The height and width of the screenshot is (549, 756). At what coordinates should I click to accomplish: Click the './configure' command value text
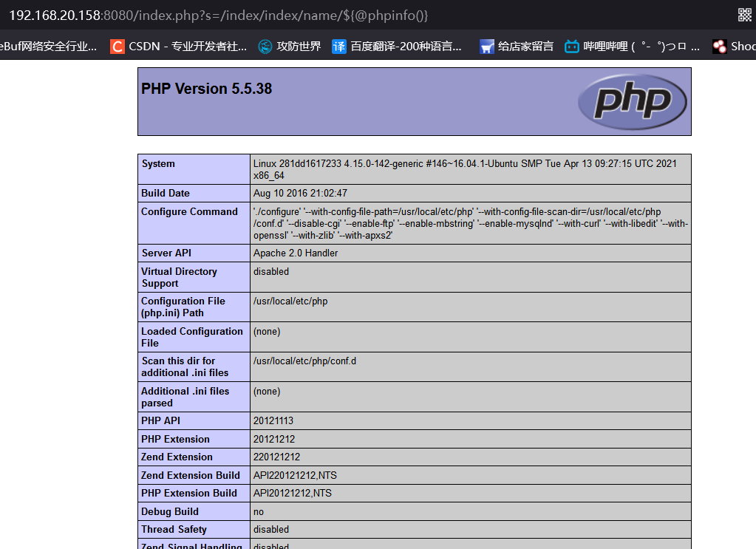click(x=471, y=223)
